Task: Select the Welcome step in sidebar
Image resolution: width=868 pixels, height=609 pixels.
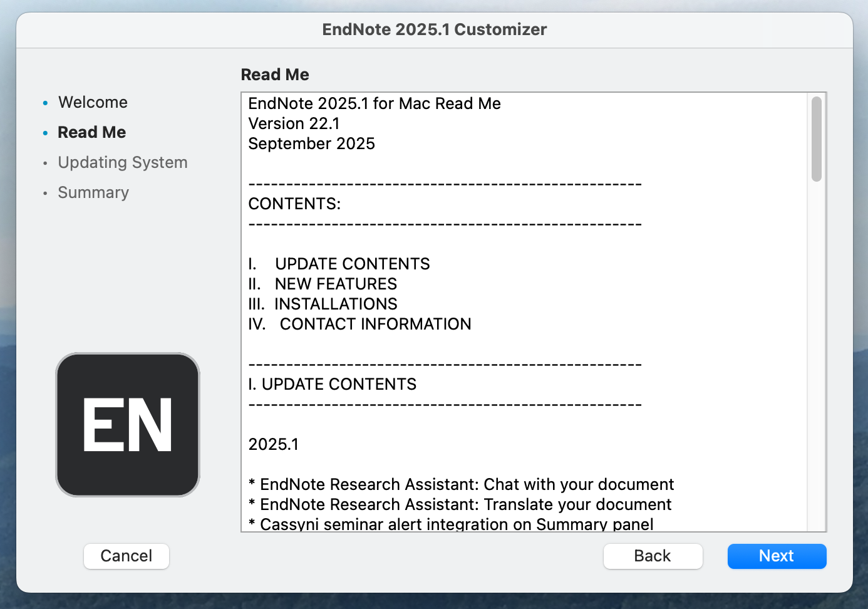Action: 93,102
